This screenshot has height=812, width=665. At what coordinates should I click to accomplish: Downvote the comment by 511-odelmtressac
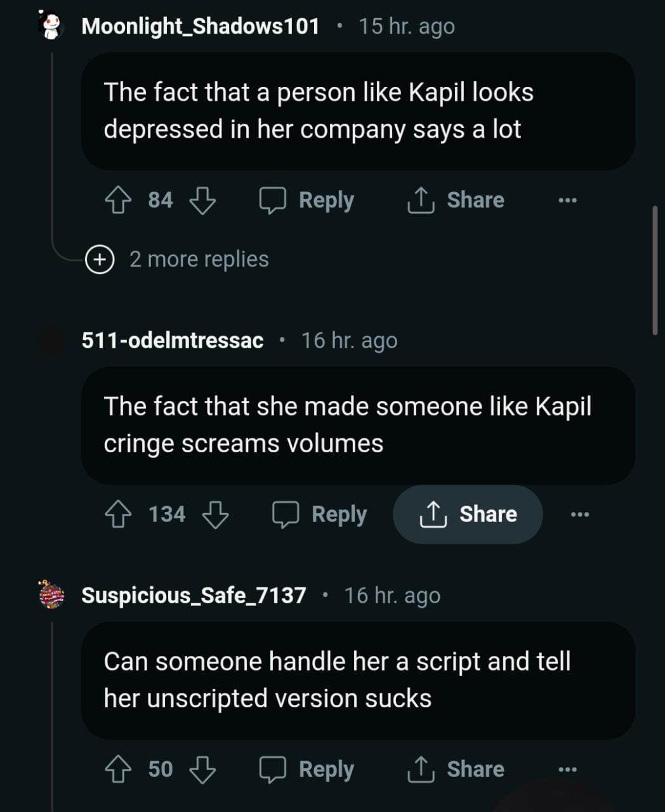[x=215, y=514]
